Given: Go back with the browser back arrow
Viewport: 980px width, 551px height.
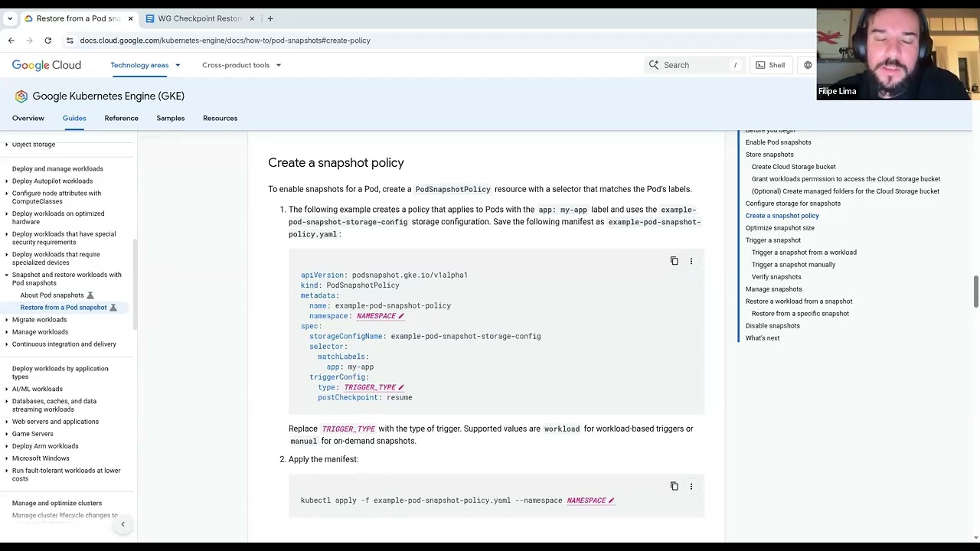Looking at the screenshot, I should (11, 41).
